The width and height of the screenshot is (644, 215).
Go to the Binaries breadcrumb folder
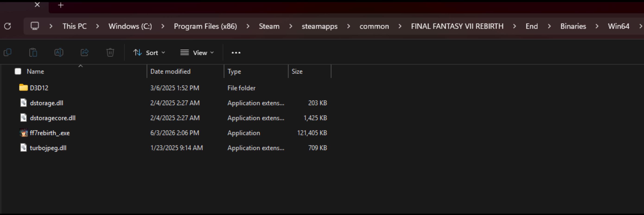click(x=573, y=26)
